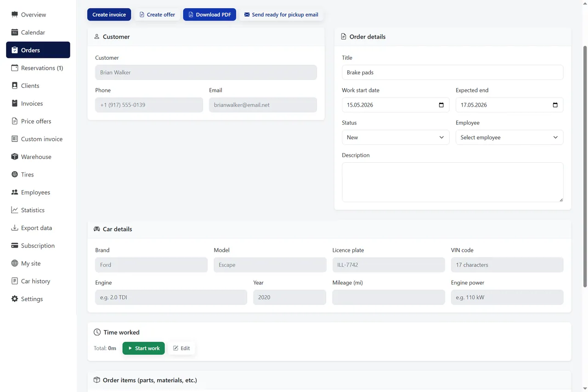Click the person icon beside Customer heading
This screenshot has height=392, width=588.
coord(96,37)
